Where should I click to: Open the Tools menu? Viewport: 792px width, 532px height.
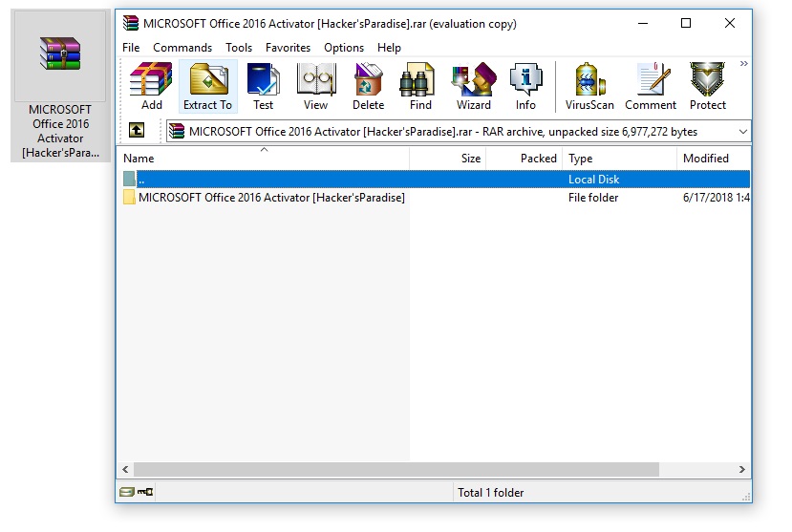click(239, 48)
